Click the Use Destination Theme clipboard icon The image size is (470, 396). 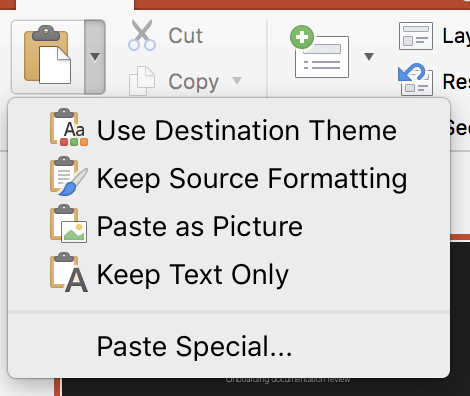click(69, 127)
